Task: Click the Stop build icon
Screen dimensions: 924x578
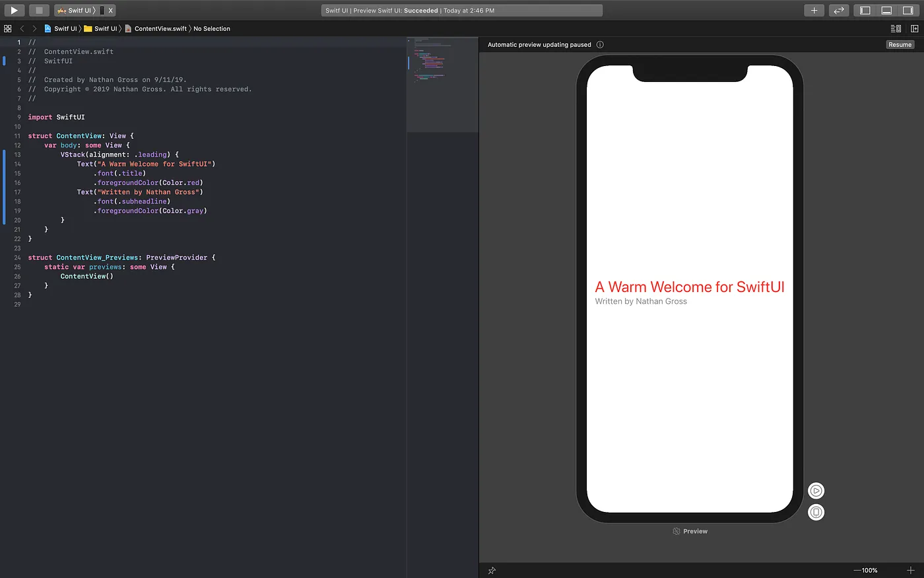Action: point(39,10)
